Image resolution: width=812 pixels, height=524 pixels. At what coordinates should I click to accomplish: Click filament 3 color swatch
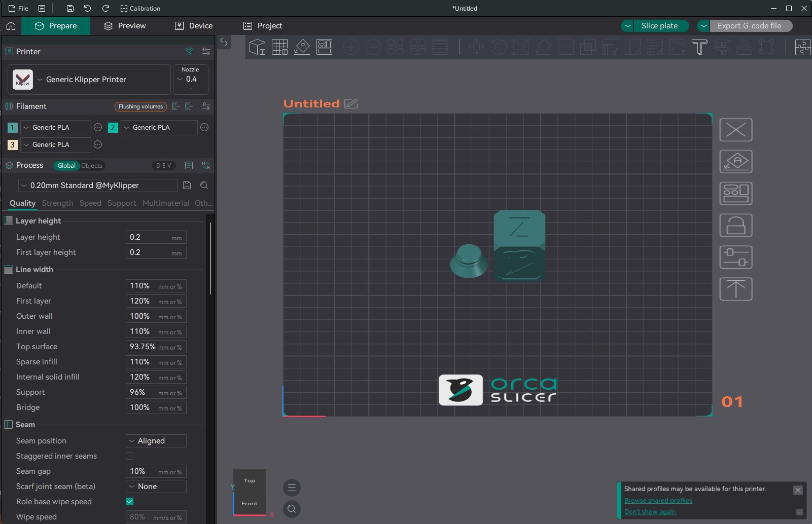tap(13, 145)
